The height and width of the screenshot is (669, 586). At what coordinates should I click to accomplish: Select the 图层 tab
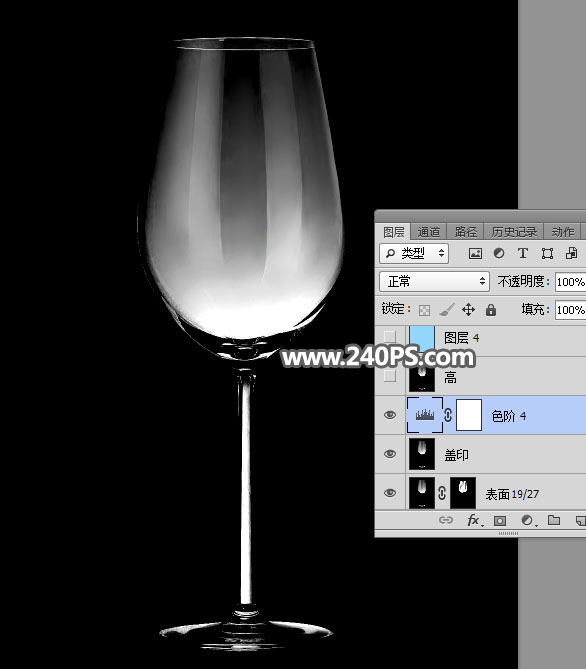(393, 232)
